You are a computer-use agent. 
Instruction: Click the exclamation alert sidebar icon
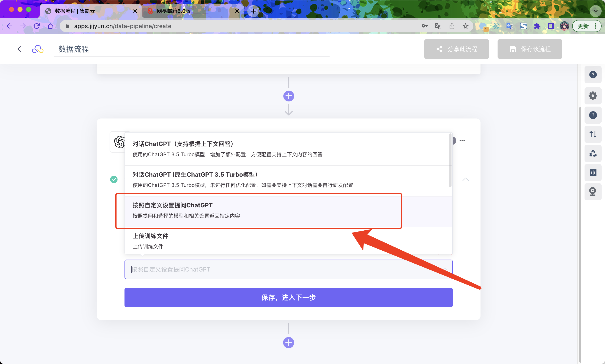[x=593, y=115]
